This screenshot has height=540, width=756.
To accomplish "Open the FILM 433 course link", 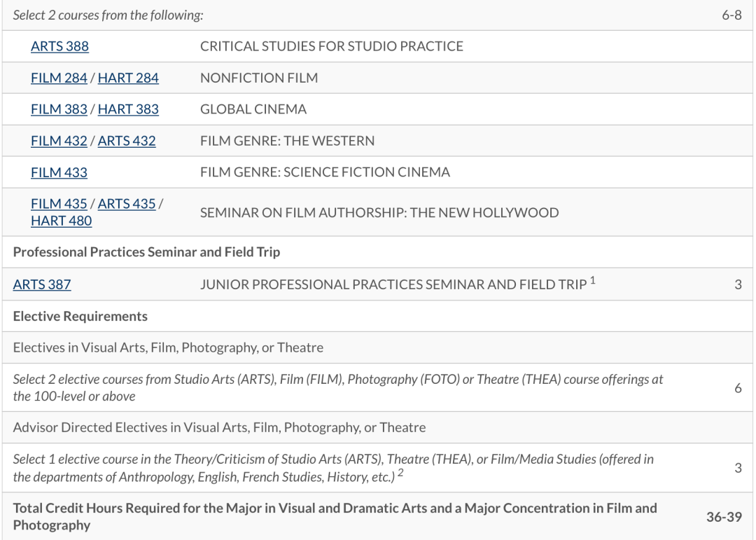I will point(59,172).
